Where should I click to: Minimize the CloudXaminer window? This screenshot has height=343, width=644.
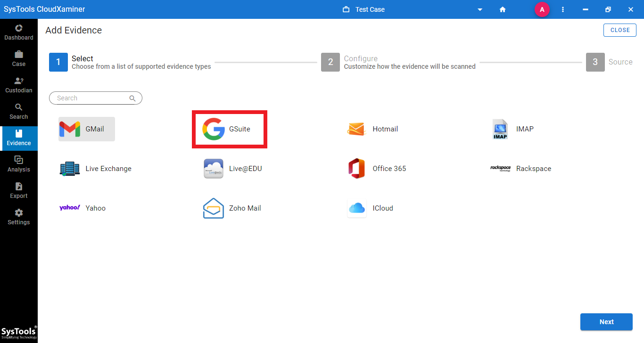tap(586, 9)
